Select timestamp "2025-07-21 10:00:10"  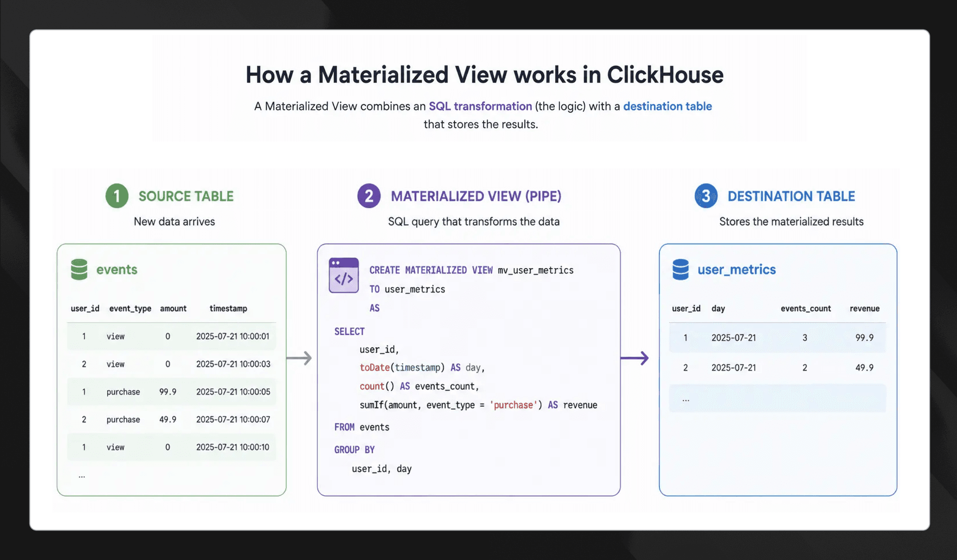[x=233, y=447]
